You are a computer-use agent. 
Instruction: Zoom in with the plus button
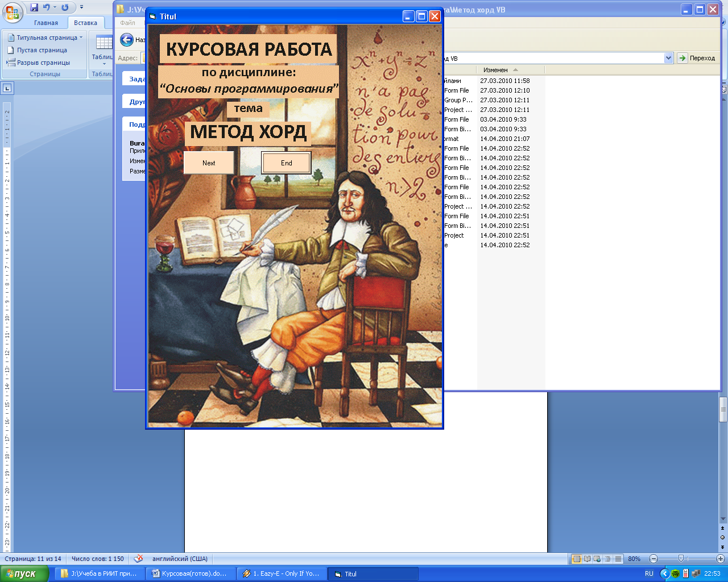[720, 559]
